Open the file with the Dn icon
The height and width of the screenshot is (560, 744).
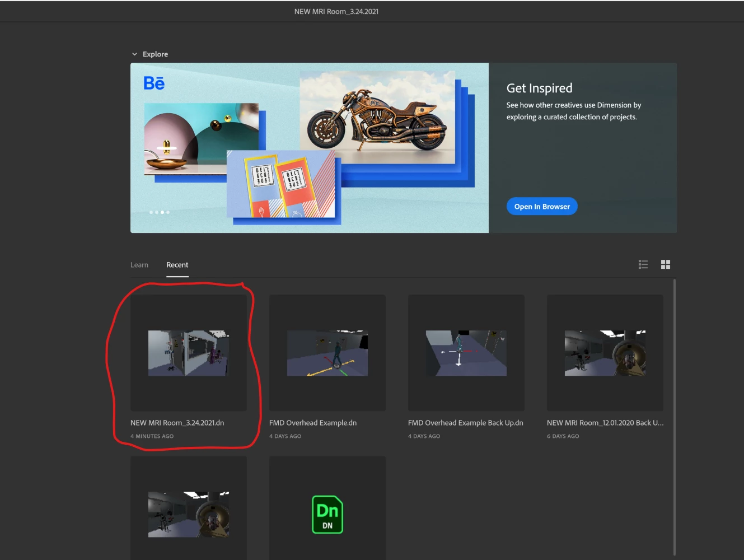pyautogui.click(x=327, y=508)
